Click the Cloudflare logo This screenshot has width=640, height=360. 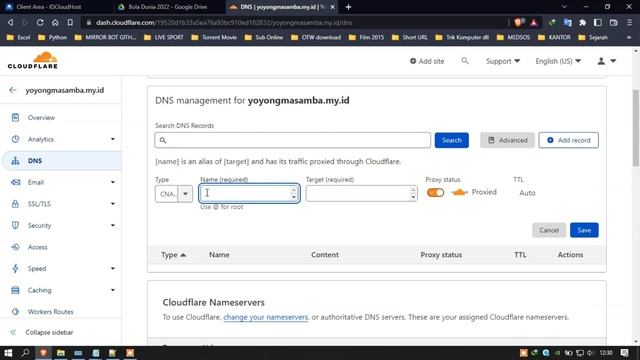[x=33, y=60]
